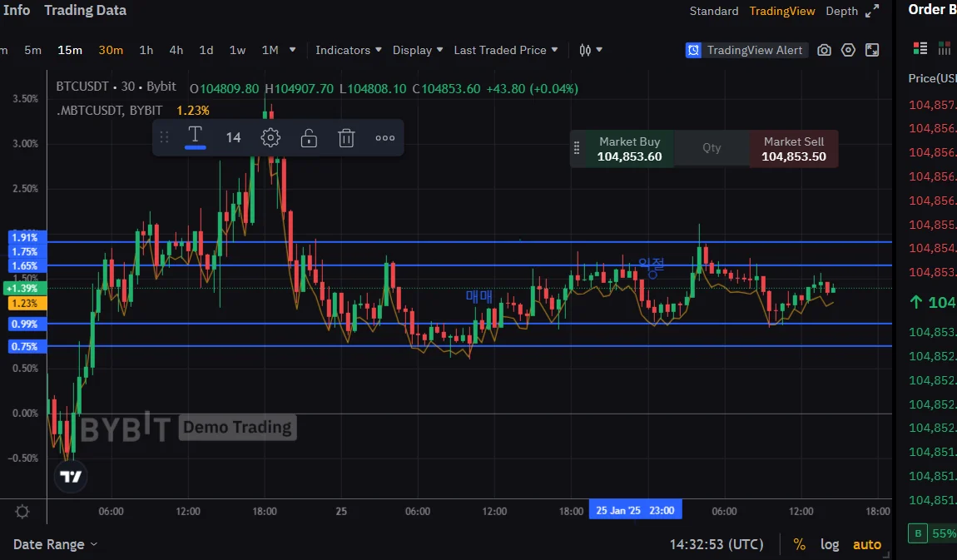Screen dimensions: 957x560
Task: Switch to TradingView chart view
Action: 782,11
